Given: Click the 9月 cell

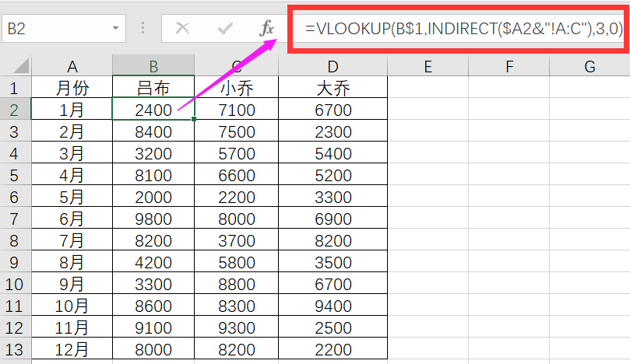Looking at the screenshot, I should tap(72, 284).
